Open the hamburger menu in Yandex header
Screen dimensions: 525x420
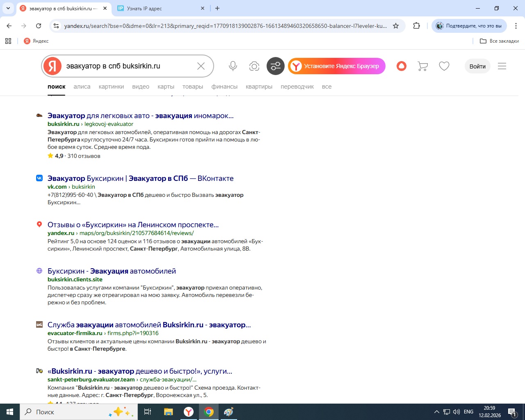click(x=502, y=66)
